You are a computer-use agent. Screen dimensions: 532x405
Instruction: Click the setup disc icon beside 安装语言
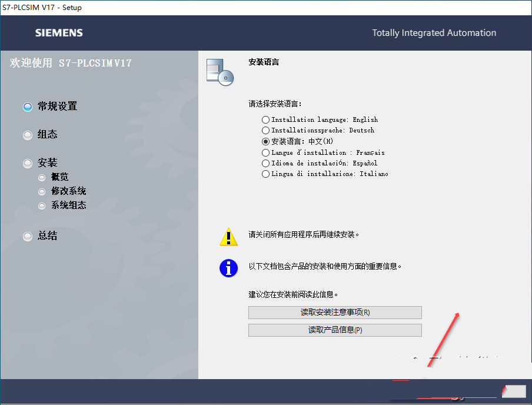pyautogui.click(x=220, y=72)
